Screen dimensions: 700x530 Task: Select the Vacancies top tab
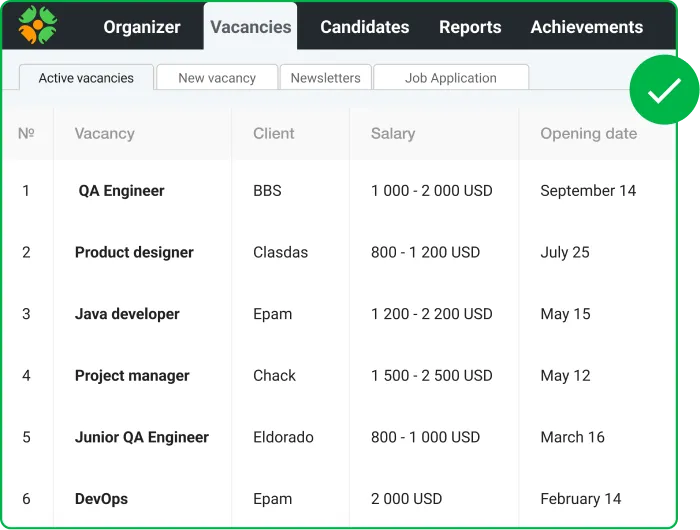coord(251,27)
